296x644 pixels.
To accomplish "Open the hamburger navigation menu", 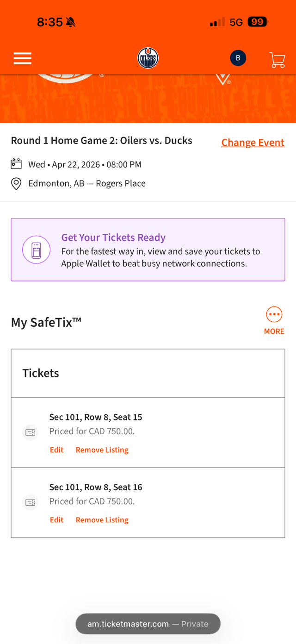I will coord(22,58).
